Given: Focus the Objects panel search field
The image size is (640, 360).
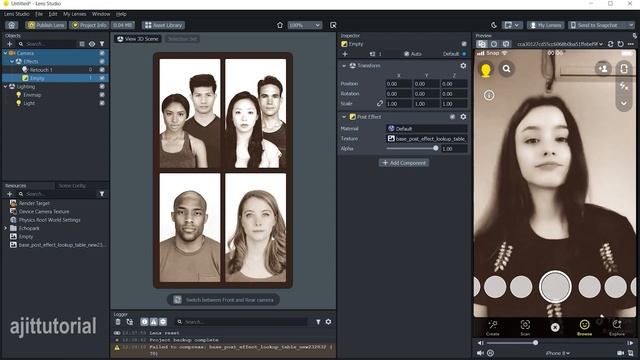Looking at the screenshot, I should [47, 44].
